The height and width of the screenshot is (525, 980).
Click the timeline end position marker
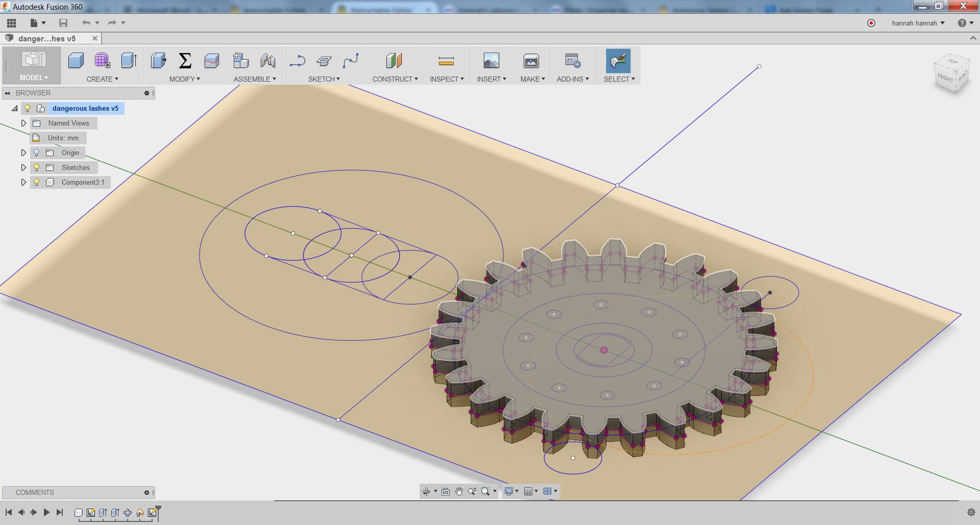click(x=158, y=509)
